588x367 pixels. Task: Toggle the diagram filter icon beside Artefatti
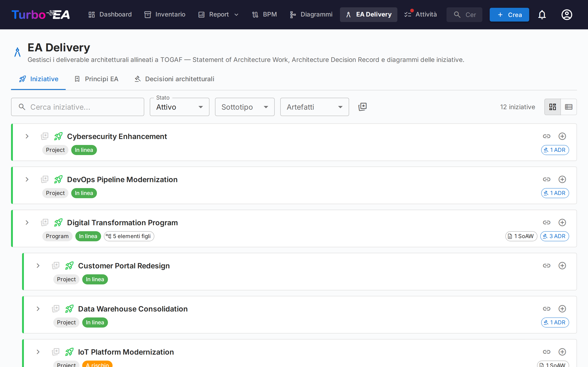[x=362, y=107]
